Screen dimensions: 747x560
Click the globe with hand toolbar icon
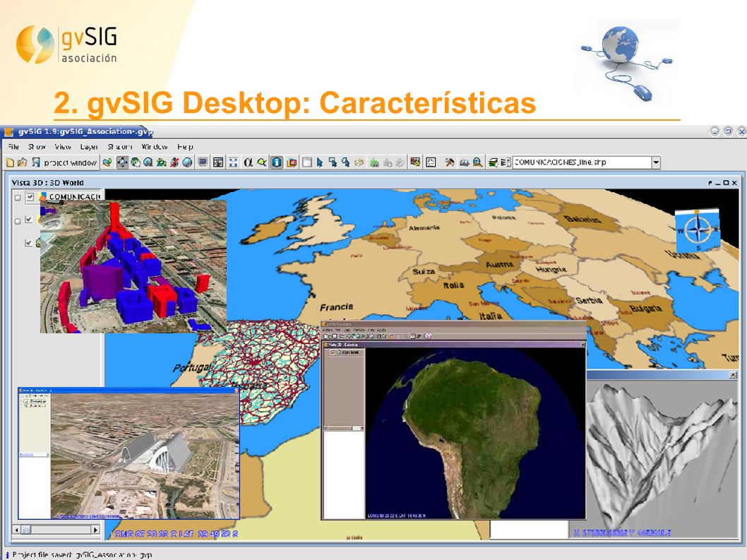click(x=136, y=162)
